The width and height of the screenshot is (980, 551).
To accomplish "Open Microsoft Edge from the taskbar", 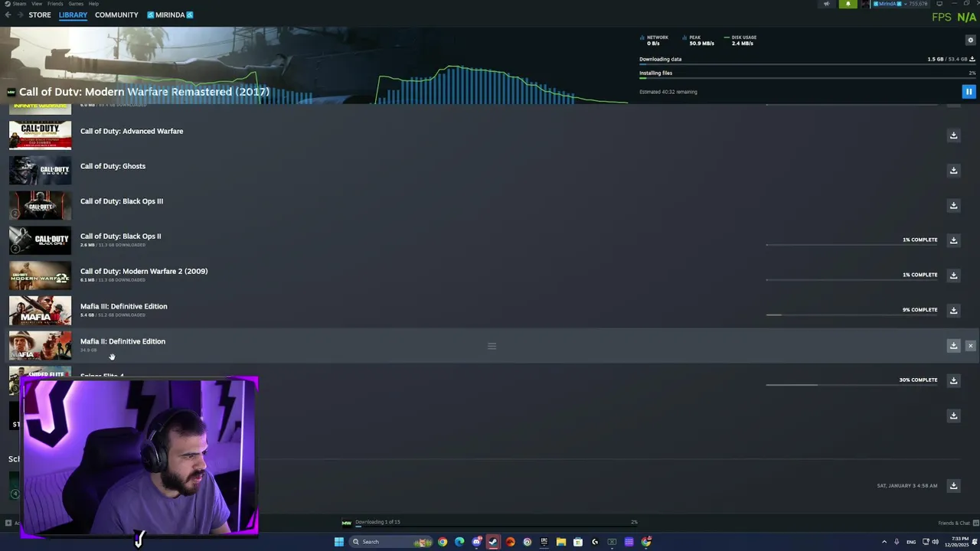I will (459, 542).
